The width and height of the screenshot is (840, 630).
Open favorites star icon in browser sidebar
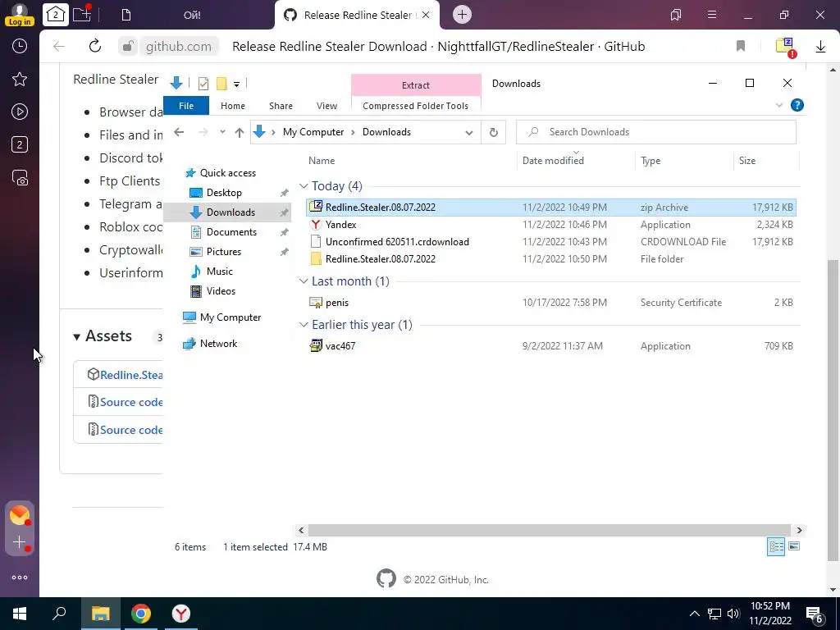[20, 80]
